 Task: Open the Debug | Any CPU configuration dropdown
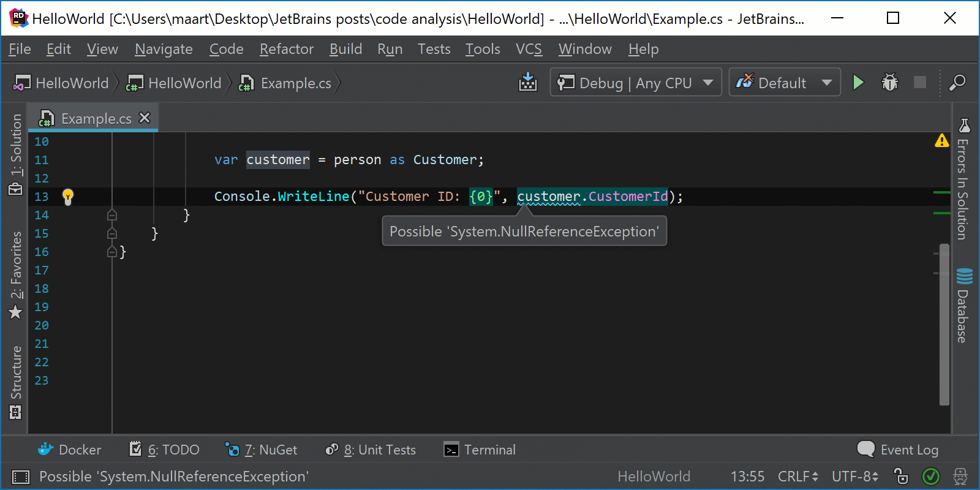[636, 82]
